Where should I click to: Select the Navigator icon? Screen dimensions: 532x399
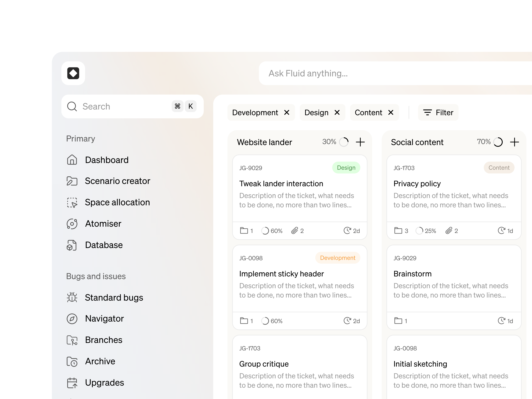(72, 319)
